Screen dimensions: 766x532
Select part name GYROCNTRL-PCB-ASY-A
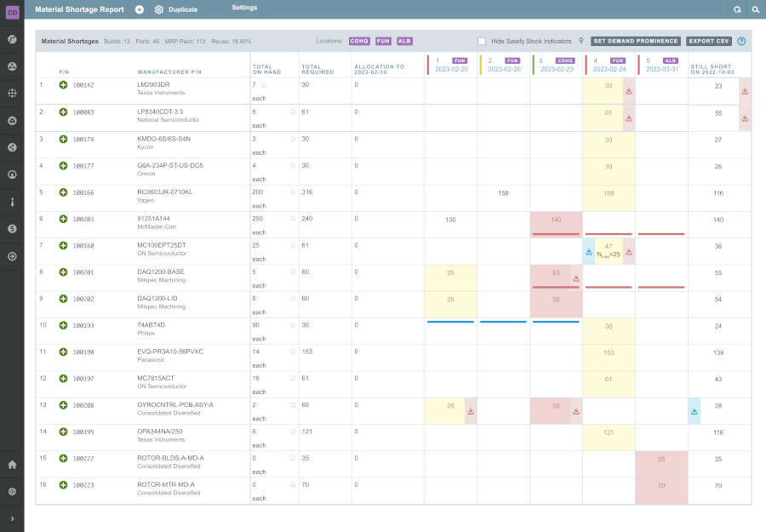coord(174,404)
